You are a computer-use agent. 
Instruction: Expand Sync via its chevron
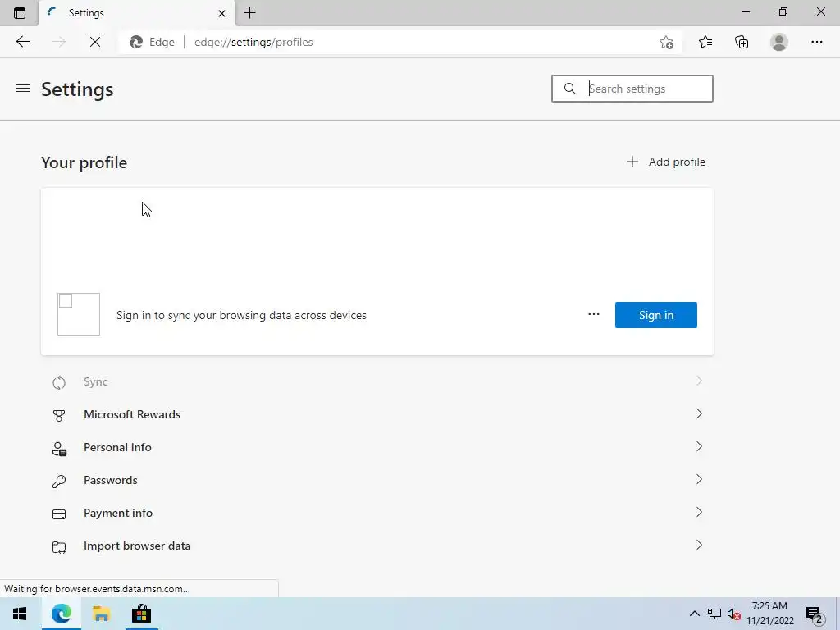699,381
